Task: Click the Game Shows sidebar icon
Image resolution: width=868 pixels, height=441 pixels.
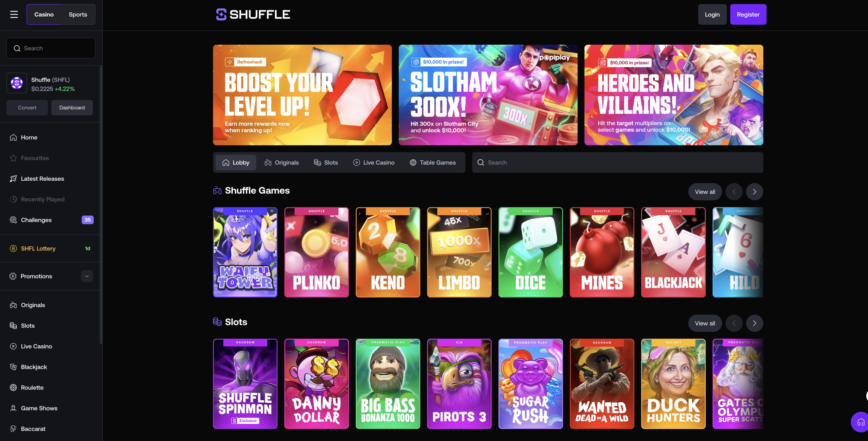Action: 13,408
